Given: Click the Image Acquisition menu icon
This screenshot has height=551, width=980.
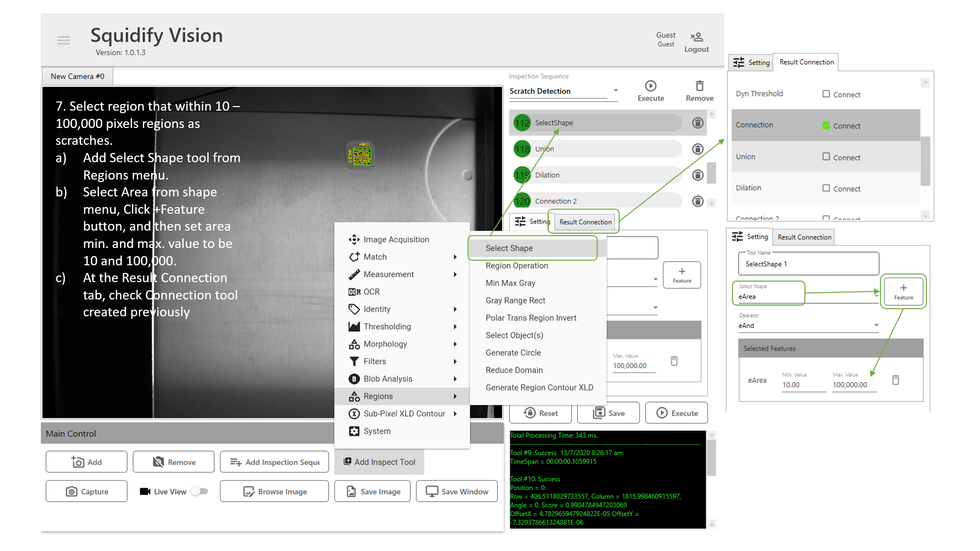Looking at the screenshot, I should click(354, 239).
